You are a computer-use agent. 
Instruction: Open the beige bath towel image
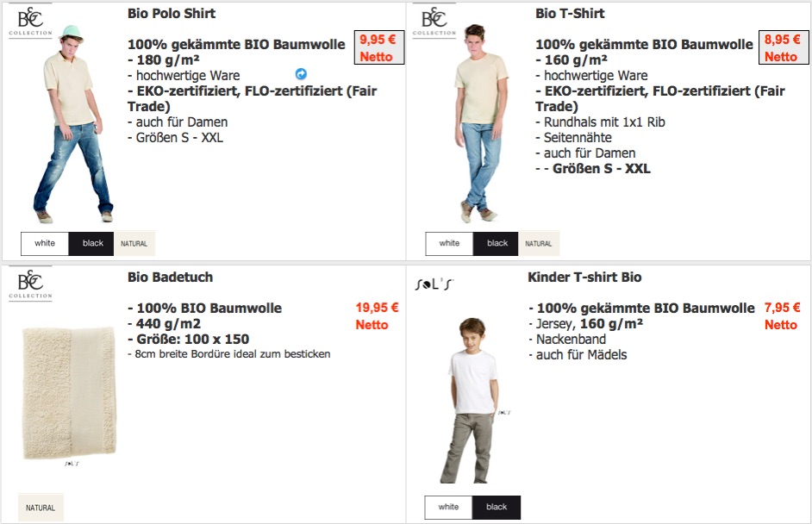tap(70, 393)
